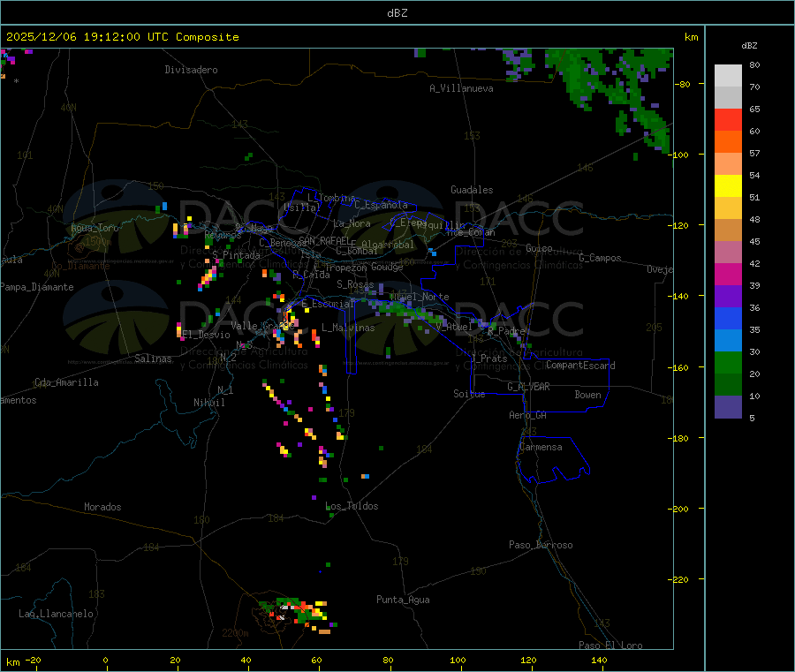The image size is (795, 672).
Task: Select the A_Villanueva place label
Action: point(461,88)
